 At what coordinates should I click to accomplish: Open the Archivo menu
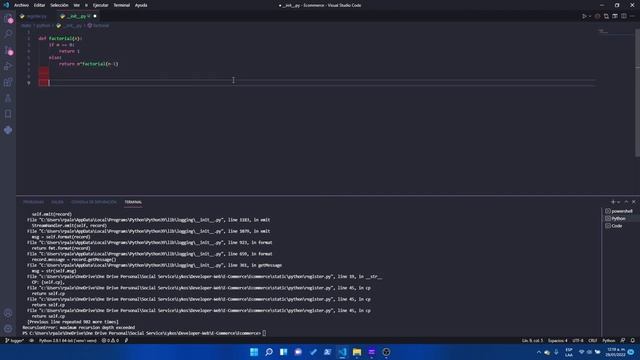(22, 5)
